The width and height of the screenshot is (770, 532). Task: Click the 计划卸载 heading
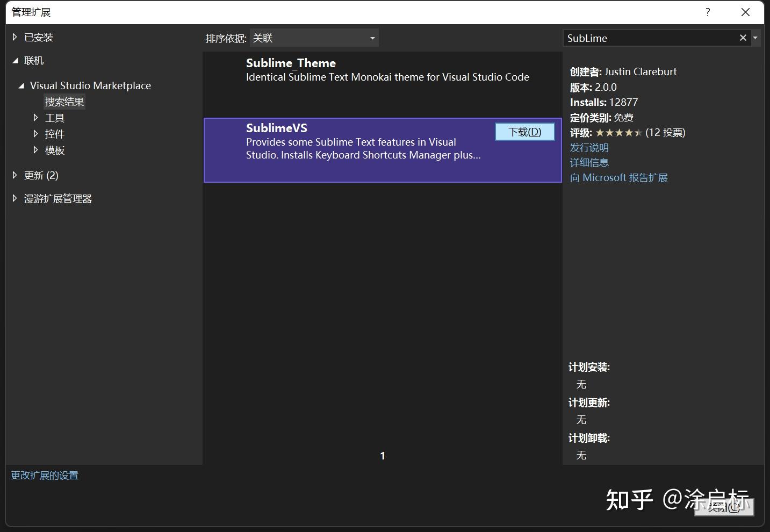[x=589, y=438]
